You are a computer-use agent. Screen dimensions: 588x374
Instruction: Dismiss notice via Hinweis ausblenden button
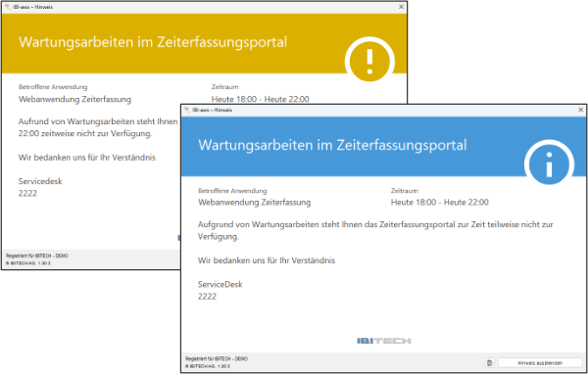(540, 363)
